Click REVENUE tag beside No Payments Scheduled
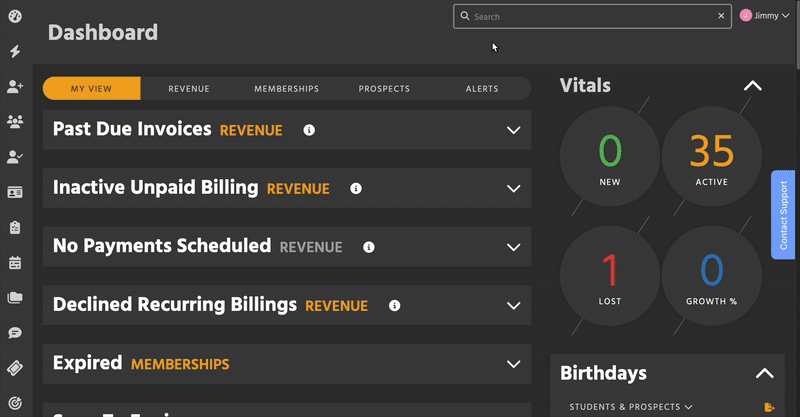Screen dimensions: 800x417 311,248
